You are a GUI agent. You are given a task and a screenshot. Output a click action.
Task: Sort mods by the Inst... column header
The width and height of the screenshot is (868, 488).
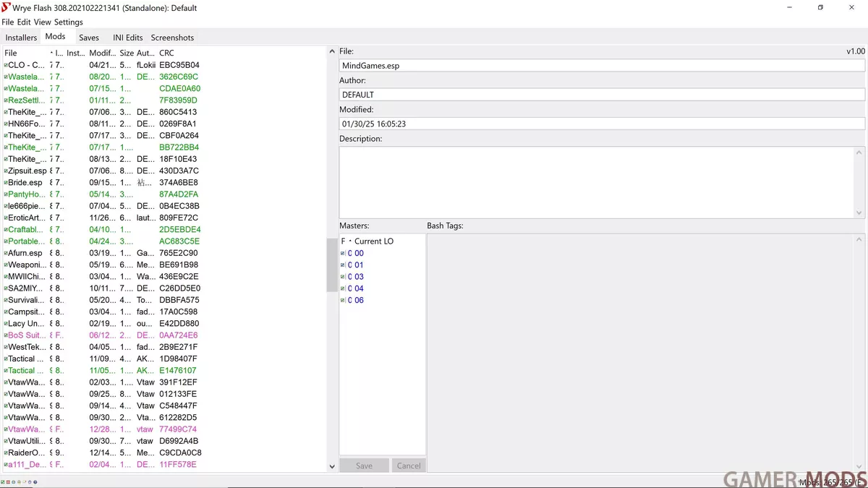pos(76,53)
